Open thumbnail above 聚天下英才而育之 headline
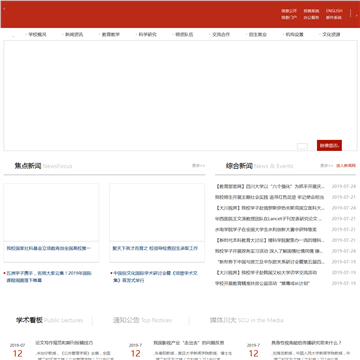360x360 pixels. (157, 212)
